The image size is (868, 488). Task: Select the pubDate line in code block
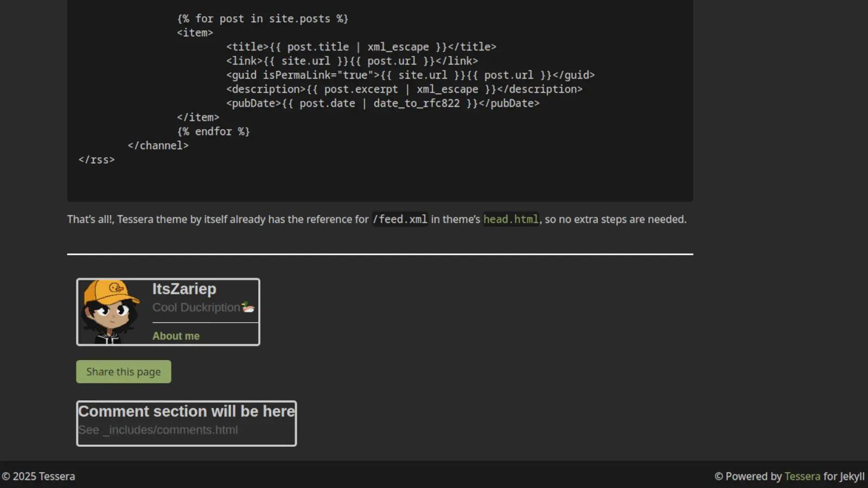(x=382, y=103)
